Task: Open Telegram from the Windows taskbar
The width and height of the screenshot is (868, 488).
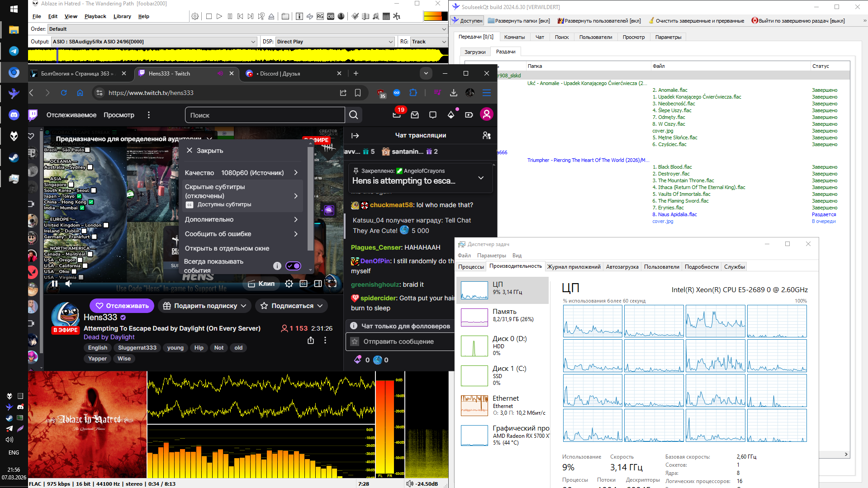Action: coord(14,51)
